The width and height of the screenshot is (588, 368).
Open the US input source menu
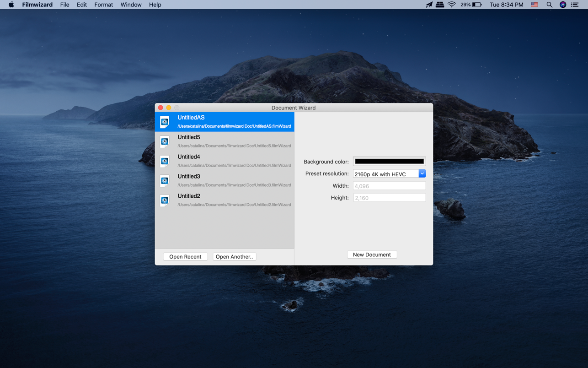click(x=534, y=5)
